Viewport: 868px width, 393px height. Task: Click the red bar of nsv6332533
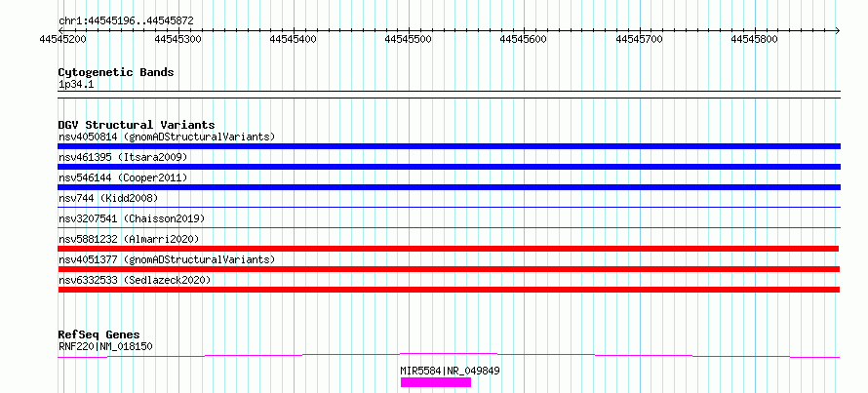(449, 290)
